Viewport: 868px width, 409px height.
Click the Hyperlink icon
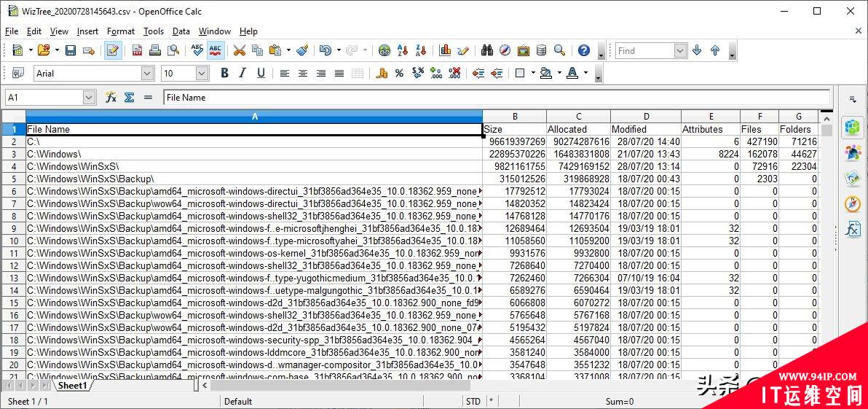[x=384, y=50]
